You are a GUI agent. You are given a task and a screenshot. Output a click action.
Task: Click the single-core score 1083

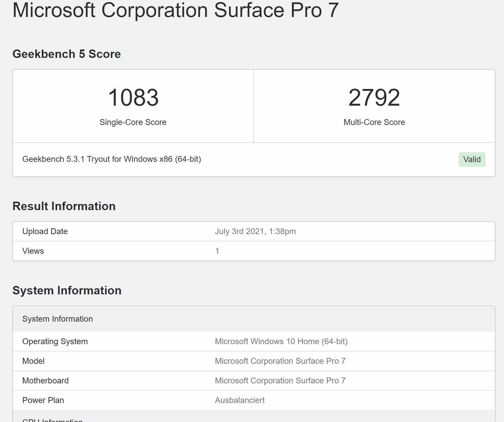click(x=133, y=97)
